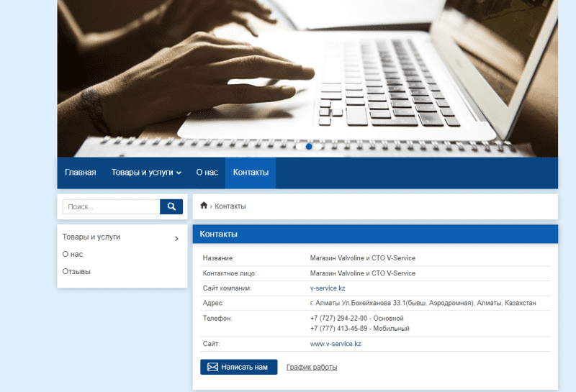Click the Название: label

point(218,258)
